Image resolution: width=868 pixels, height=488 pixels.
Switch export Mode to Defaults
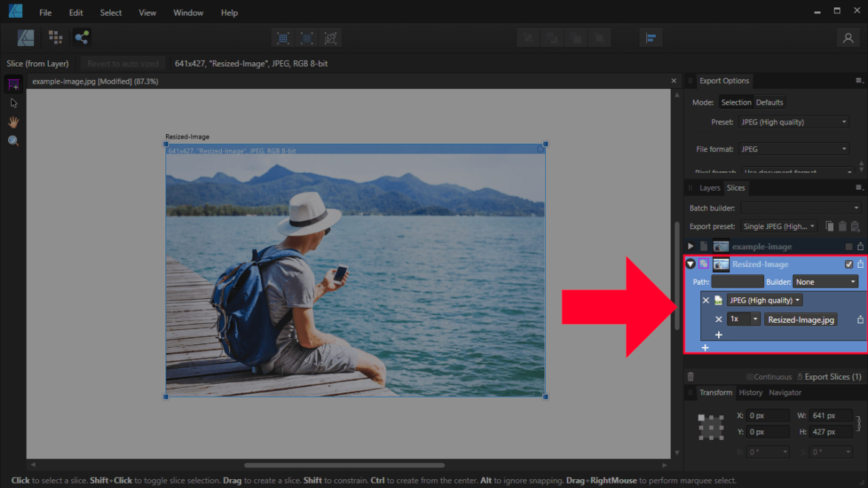pyautogui.click(x=770, y=102)
